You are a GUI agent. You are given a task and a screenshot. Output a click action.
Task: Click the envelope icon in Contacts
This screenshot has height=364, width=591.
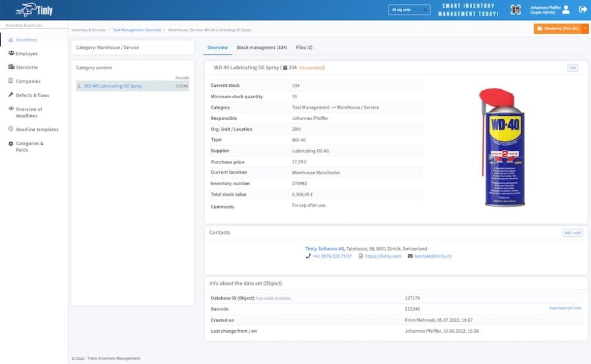pos(410,256)
